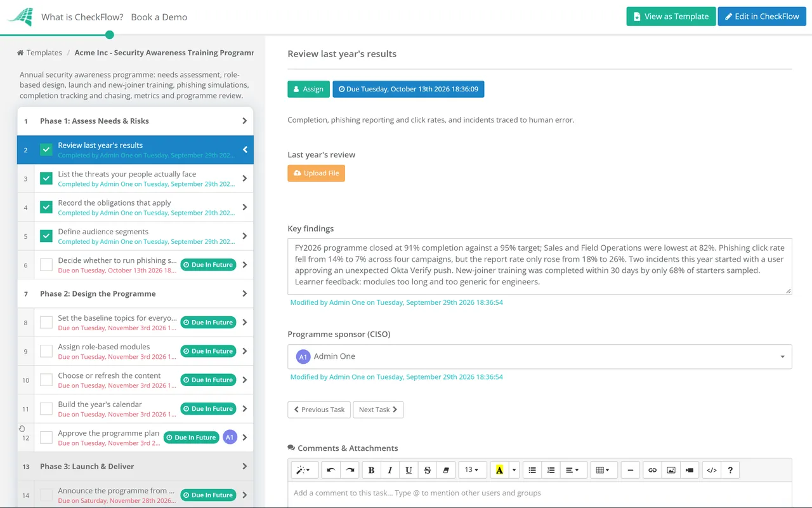Viewport: 812px width, 508px height.
Task: Open the paragraph alignment dropdown
Action: coord(573,470)
